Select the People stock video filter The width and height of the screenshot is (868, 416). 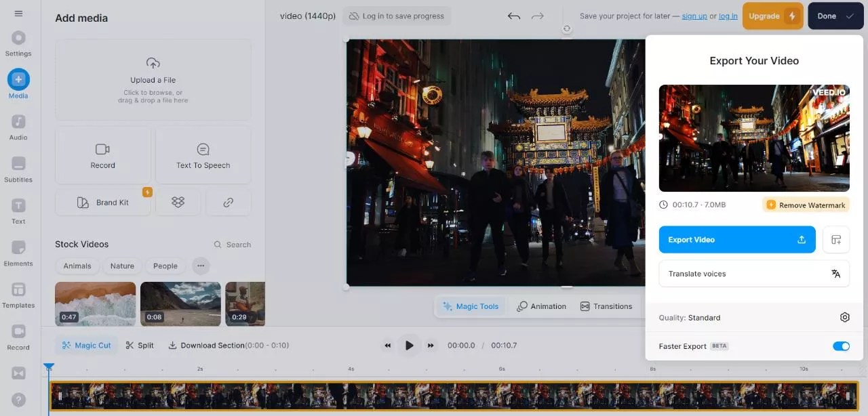165,266
